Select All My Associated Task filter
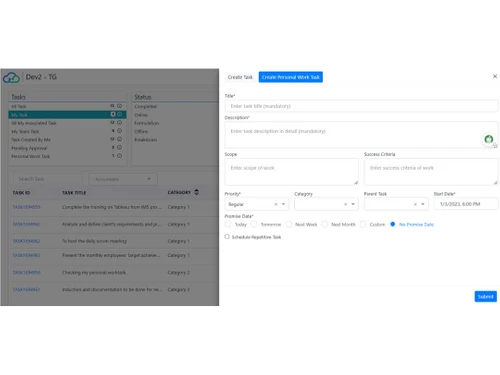 pyautogui.click(x=67, y=123)
